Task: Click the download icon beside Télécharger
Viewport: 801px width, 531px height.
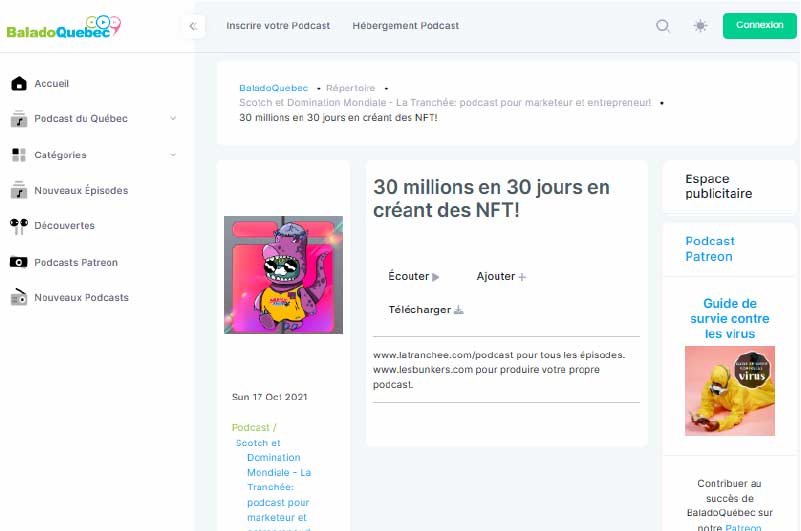Action: [x=459, y=310]
